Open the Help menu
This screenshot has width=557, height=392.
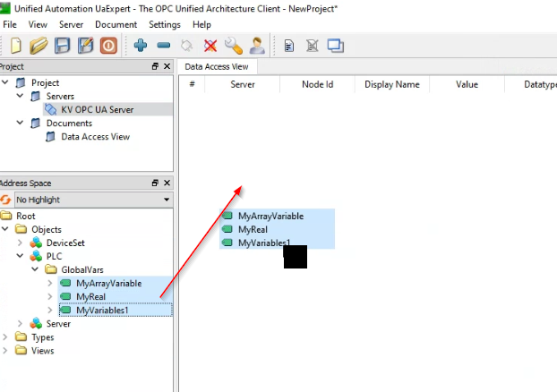[201, 24]
